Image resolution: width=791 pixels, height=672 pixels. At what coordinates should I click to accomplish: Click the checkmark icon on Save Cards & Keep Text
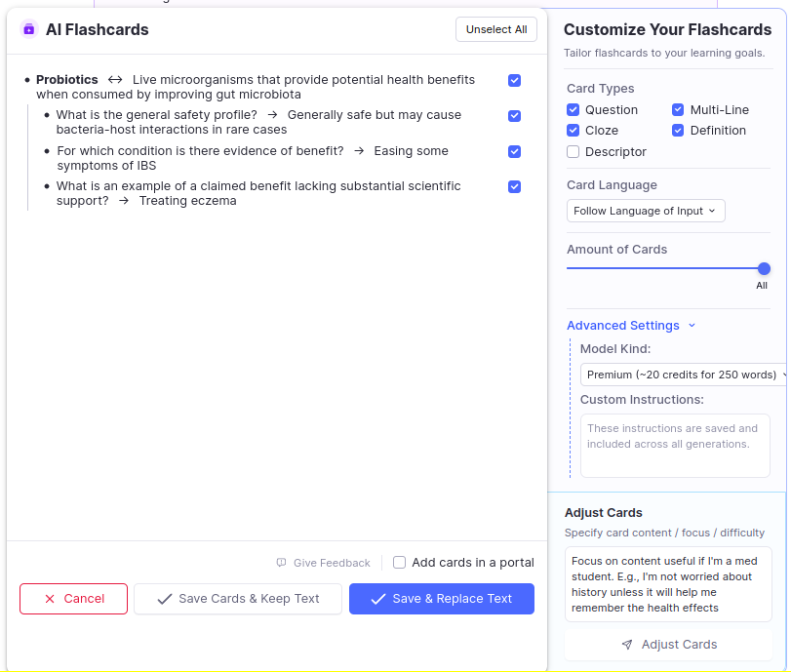click(x=165, y=599)
